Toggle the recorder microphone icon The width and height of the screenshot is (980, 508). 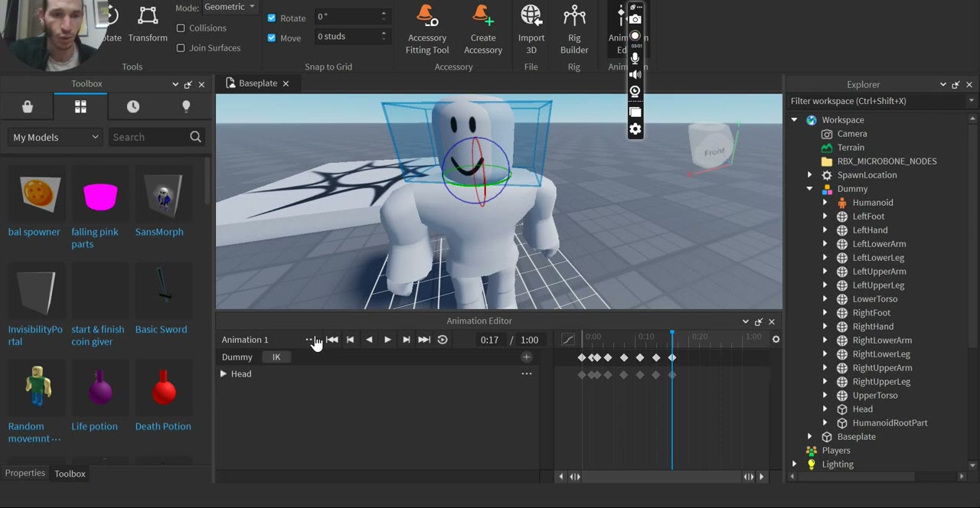pos(635,58)
